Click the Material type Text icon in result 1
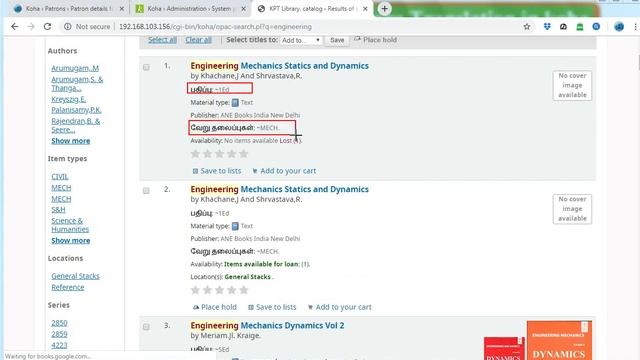Viewport: 640px width, 360px height. coord(235,102)
